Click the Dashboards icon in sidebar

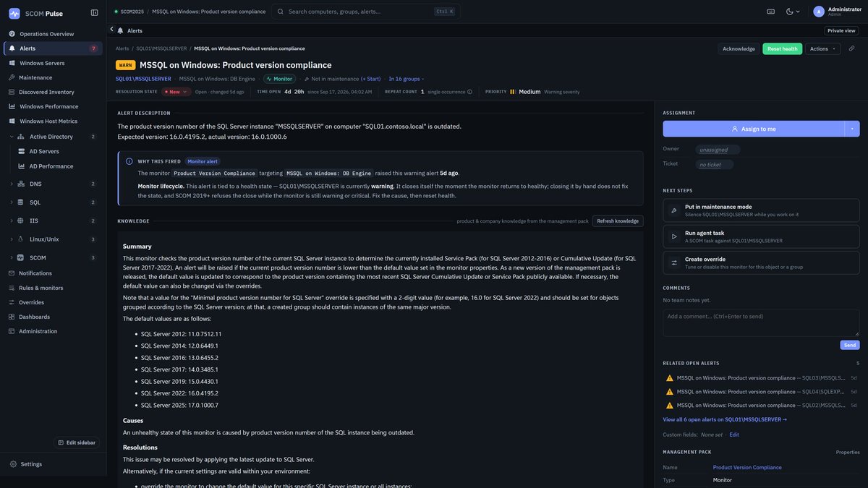tap(12, 317)
